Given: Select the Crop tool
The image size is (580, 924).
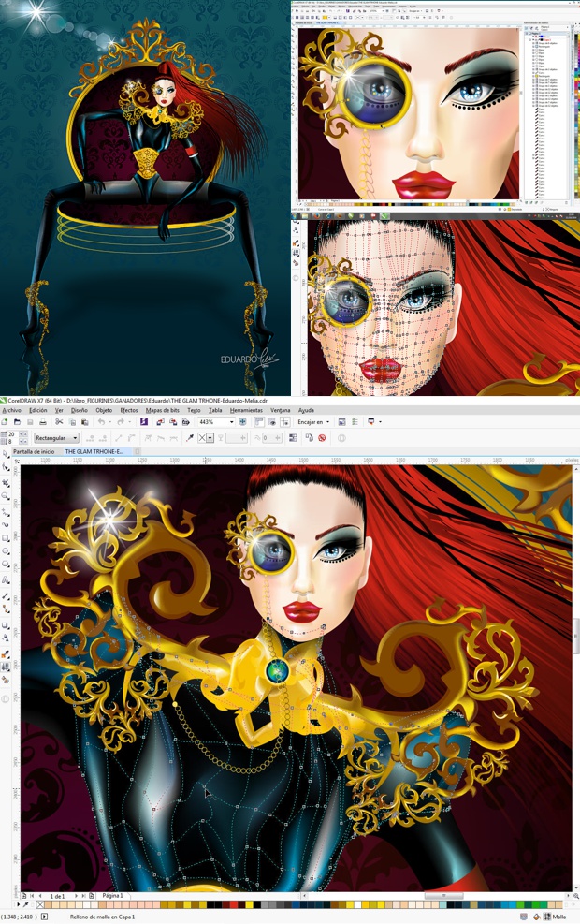Looking at the screenshot, I should 6,482.
